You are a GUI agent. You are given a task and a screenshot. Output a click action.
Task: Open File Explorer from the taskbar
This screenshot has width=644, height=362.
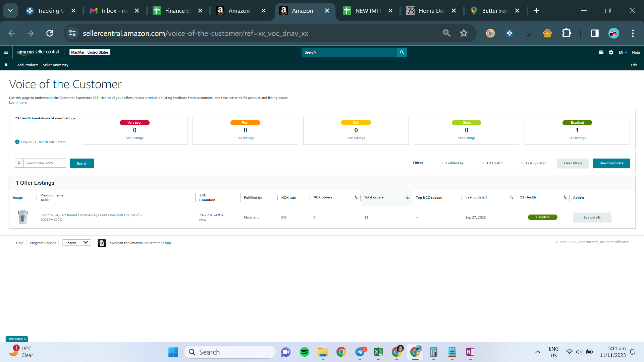pyautogui.click(x=323, y=352)
